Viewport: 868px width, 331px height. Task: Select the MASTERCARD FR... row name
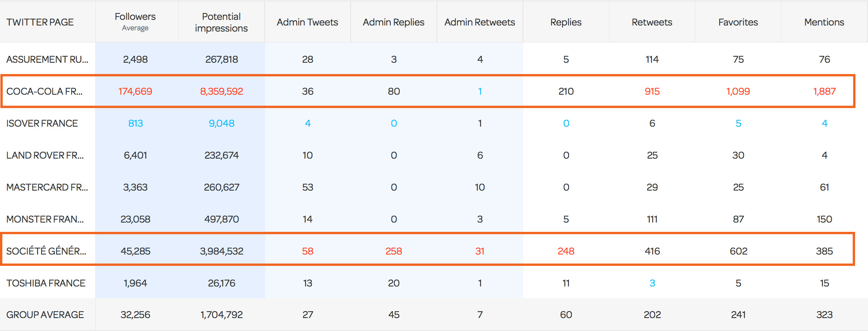tap(47, 187)
